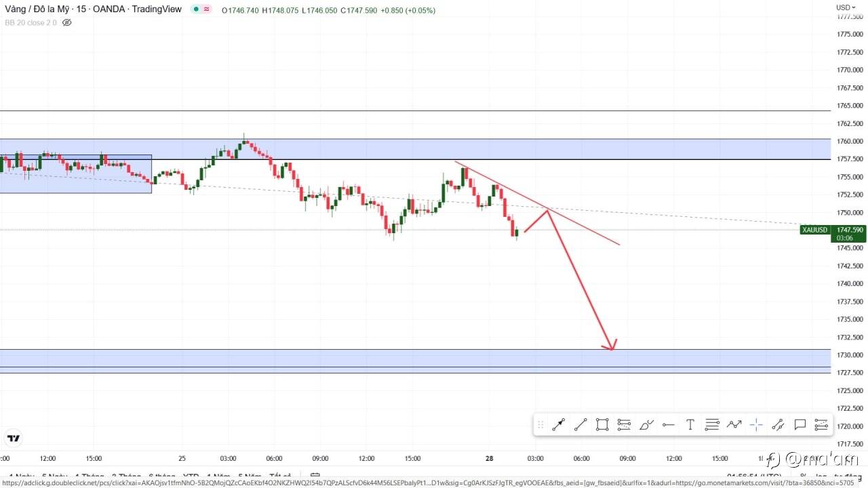Viewport: 868px width, 488px height.
Task: Click the TradingView logo
Action: (x=12, y=439)
